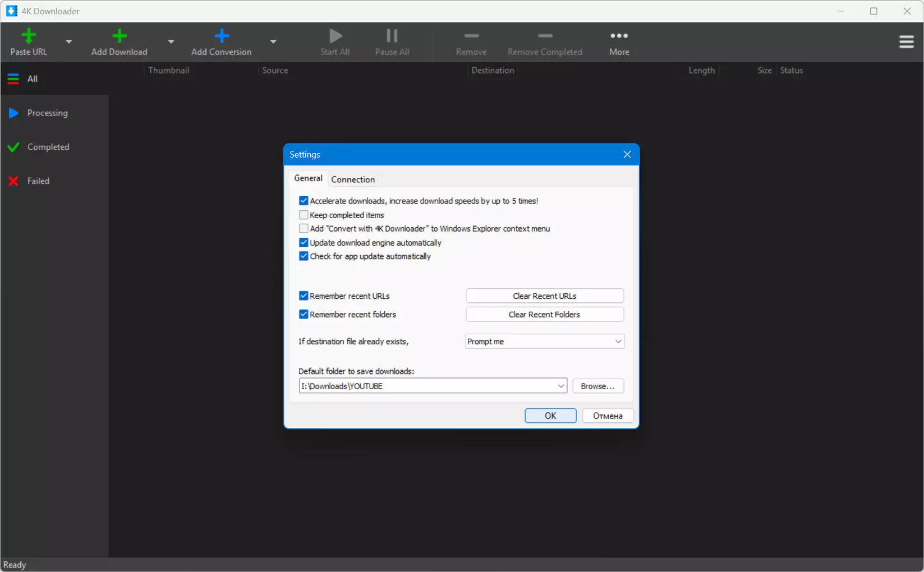Maximize the 4K Downloader window
Image resolution: width=924 pixels, height=572 pixels.
coord(874,11)
